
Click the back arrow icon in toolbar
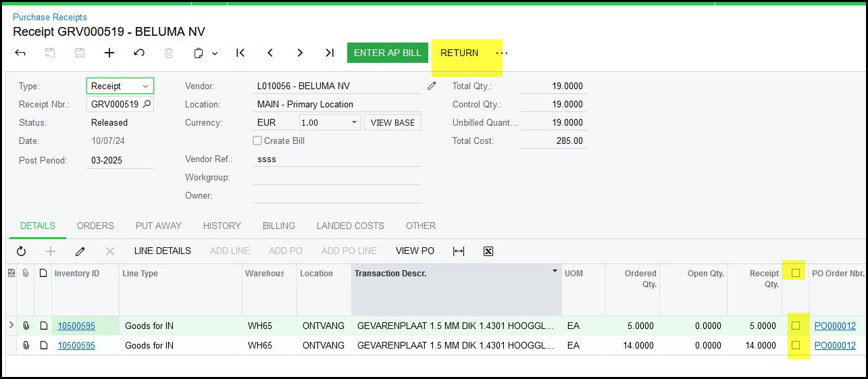coord(20,53)
